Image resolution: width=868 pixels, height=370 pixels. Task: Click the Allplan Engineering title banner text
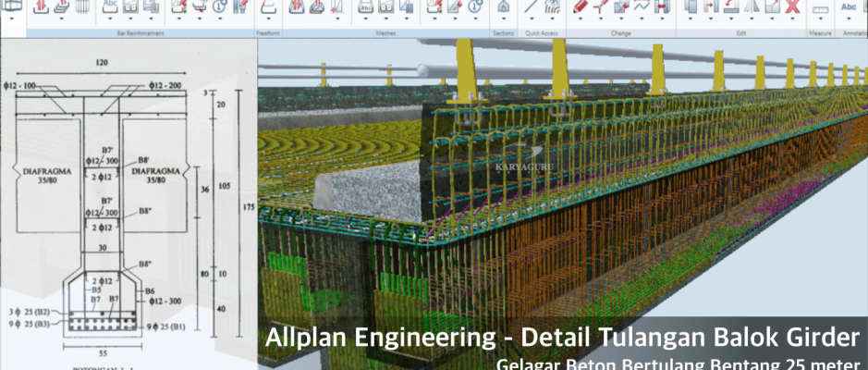563,339
